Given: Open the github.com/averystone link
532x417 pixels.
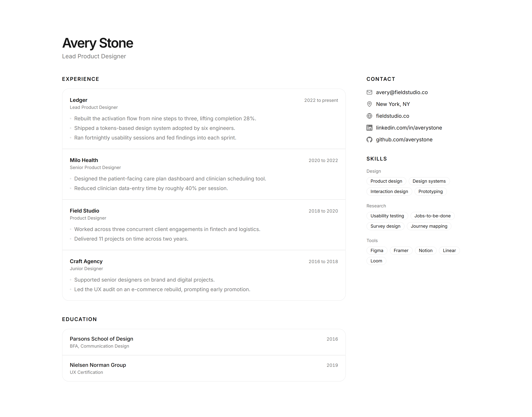Looking at the screenshot, I should (x=404, y=139).
